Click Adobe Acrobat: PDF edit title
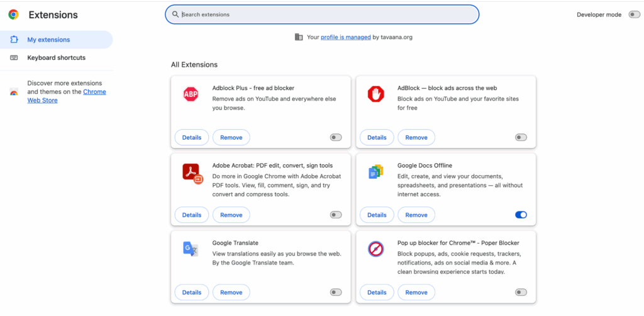 pos(272,165)
